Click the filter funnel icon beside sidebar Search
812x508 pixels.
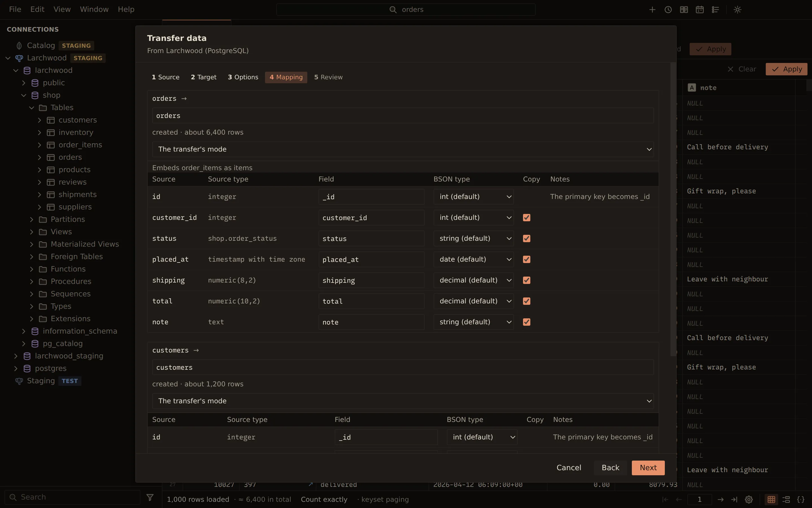click(150, 497)
